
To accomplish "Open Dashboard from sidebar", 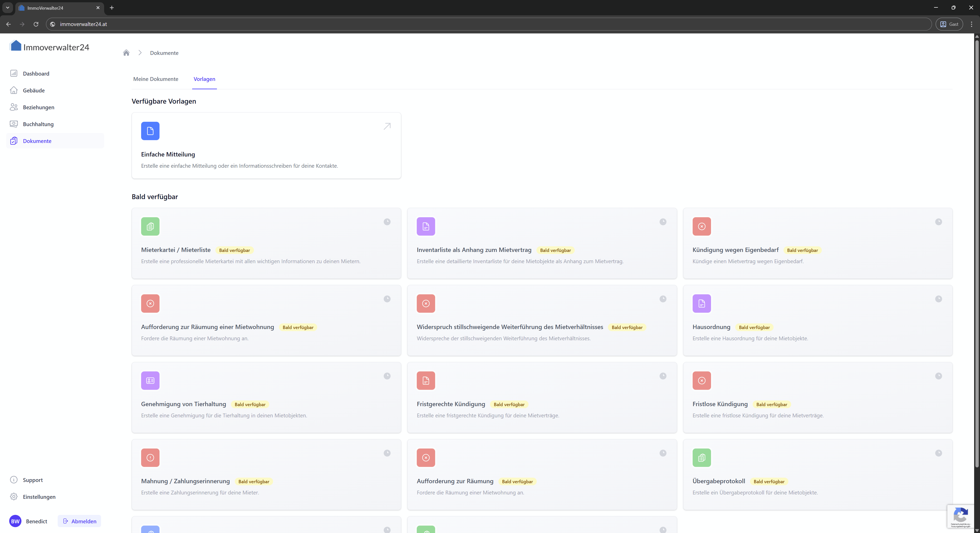I will pyautogui.click(x=36, y=74).
